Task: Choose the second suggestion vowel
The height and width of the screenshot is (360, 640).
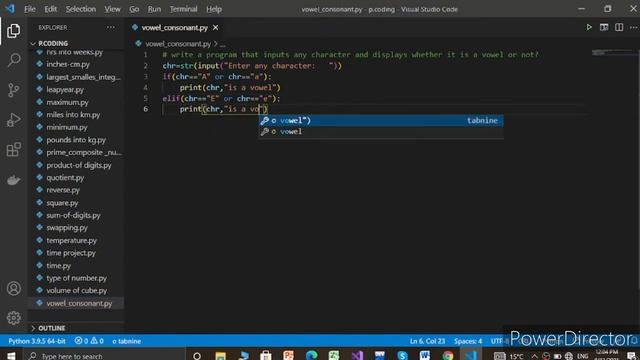Action: tap(380, 131)
